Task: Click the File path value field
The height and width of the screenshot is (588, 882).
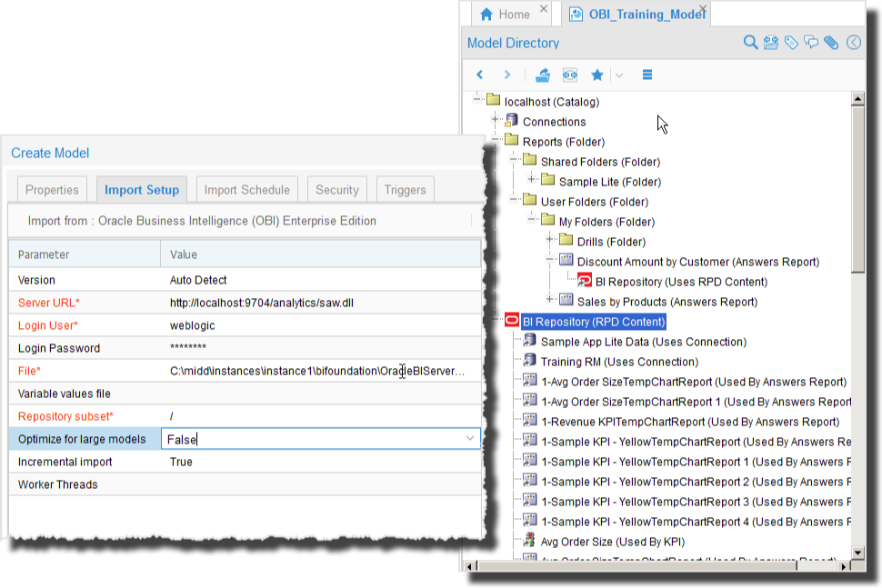Action: [x=321, y=371]
